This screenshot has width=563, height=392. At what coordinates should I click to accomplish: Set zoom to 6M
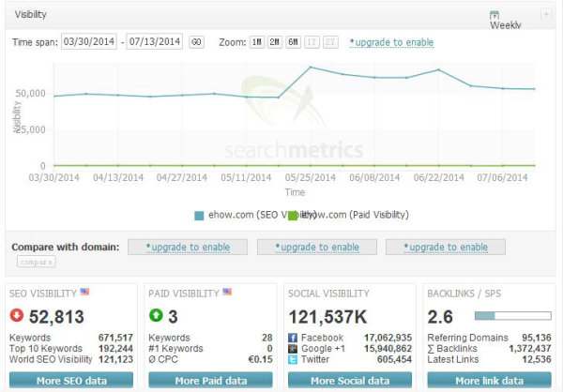tap(293, 42)
